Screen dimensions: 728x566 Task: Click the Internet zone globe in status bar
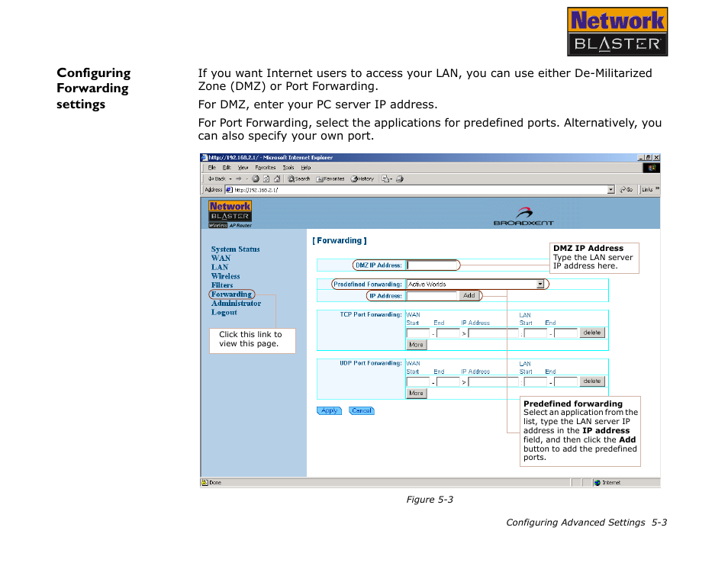tap(597, 483)
